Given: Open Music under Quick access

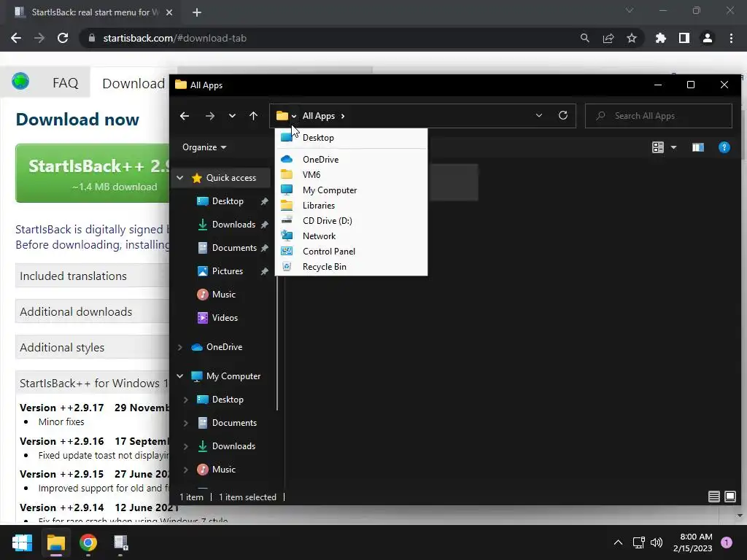Looking at the screenshot, I should [x=223, y=295].
